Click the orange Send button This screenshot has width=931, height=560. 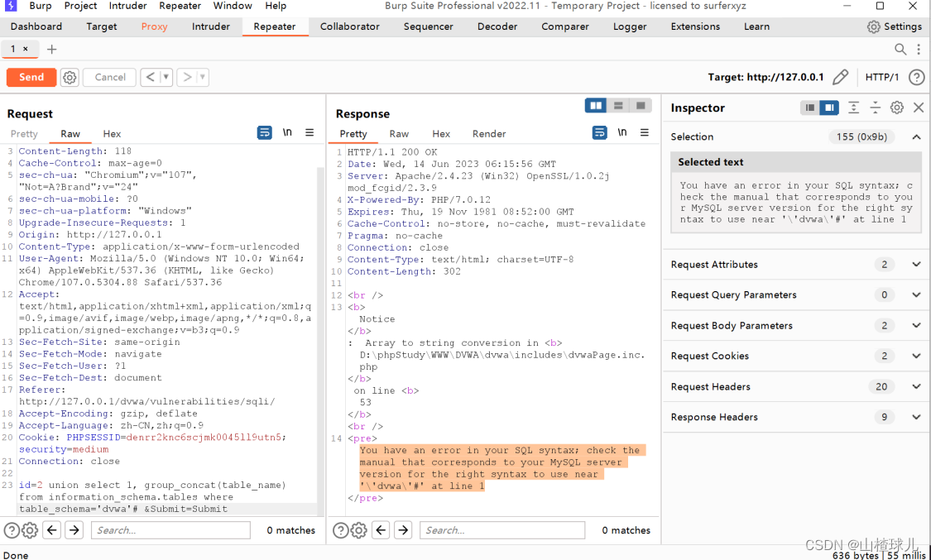31,77
